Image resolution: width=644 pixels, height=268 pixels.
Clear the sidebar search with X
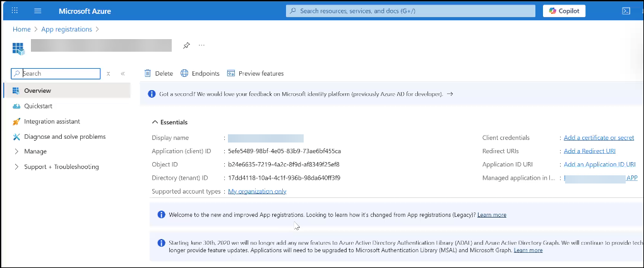(x=109, y=74)
